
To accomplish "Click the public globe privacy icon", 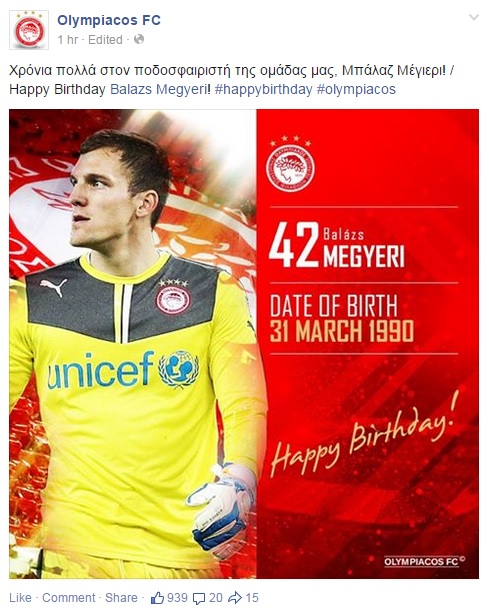I will tap(139, 39).
